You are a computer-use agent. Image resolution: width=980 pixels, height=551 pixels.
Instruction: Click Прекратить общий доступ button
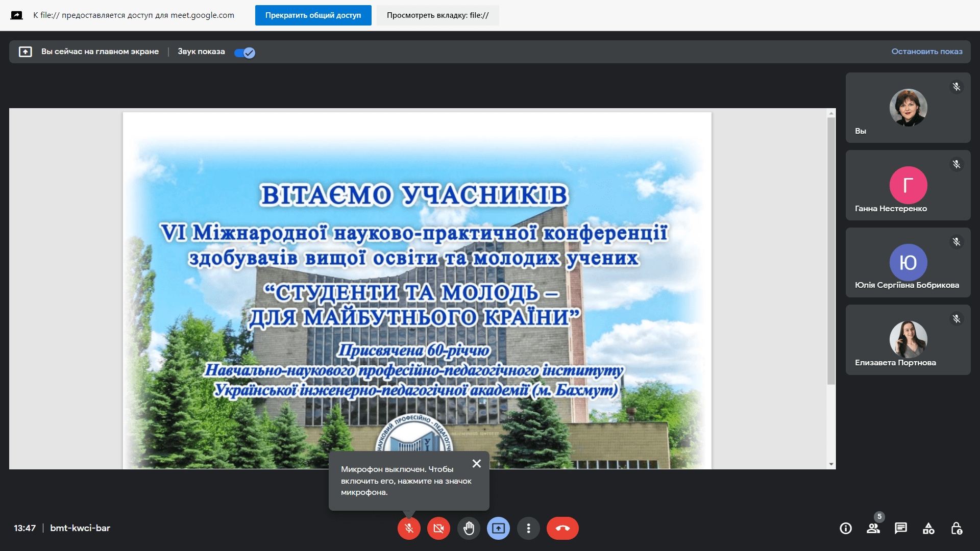click(x=313, y=15)
